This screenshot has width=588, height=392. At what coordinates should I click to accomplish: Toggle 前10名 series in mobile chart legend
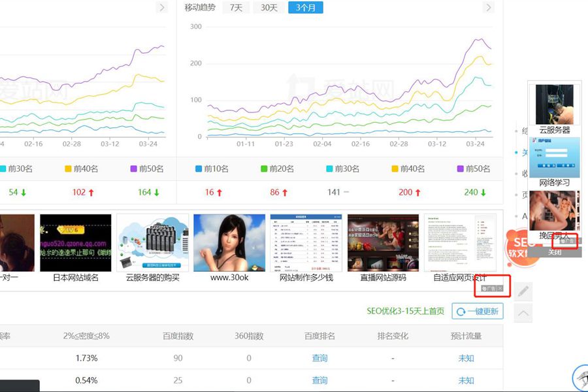tap(212, 169)
